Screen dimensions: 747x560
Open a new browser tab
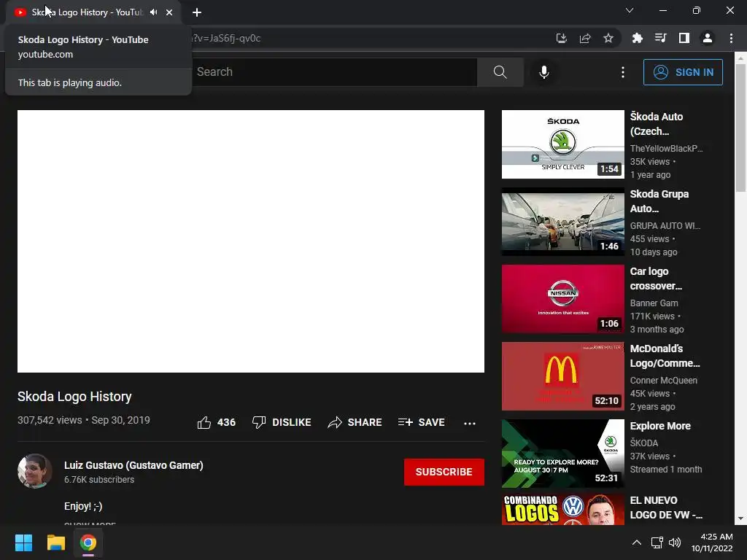click(x=197, y=12)
